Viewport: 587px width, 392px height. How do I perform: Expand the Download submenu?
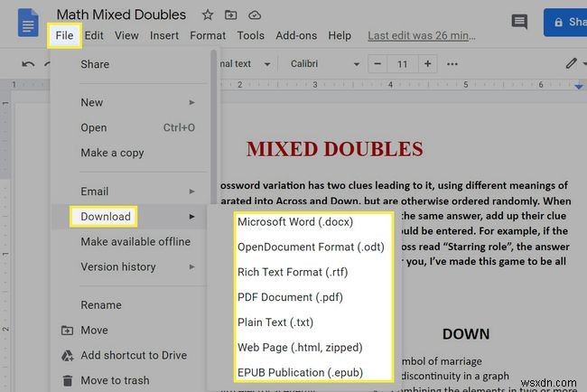(129, 217)
